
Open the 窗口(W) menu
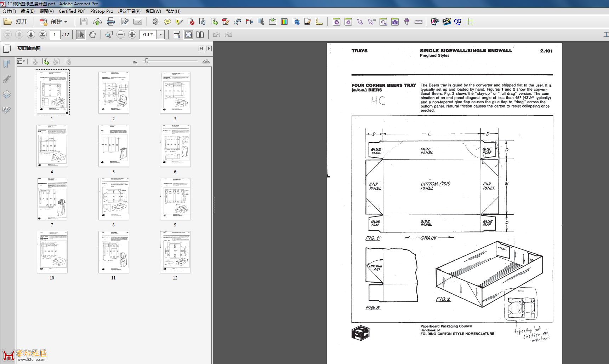153,11
